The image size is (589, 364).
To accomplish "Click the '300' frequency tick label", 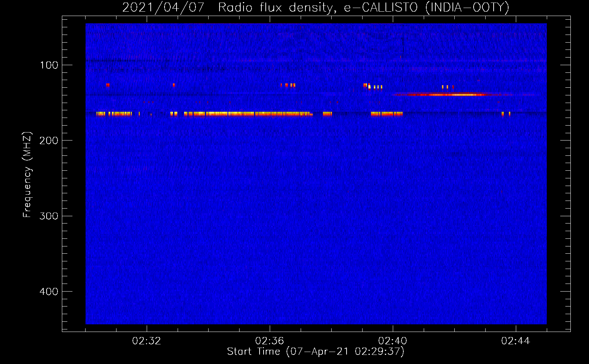I will tap(49, 216).
